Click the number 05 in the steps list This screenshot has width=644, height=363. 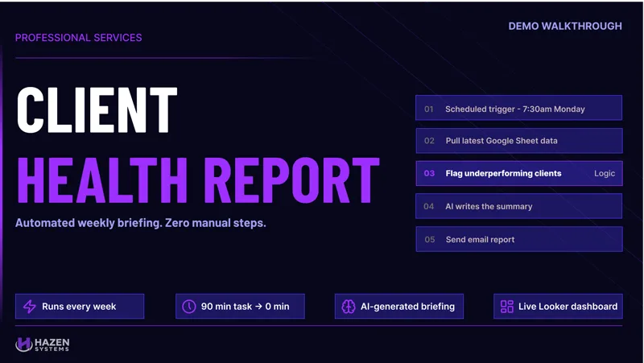[430, 239]
